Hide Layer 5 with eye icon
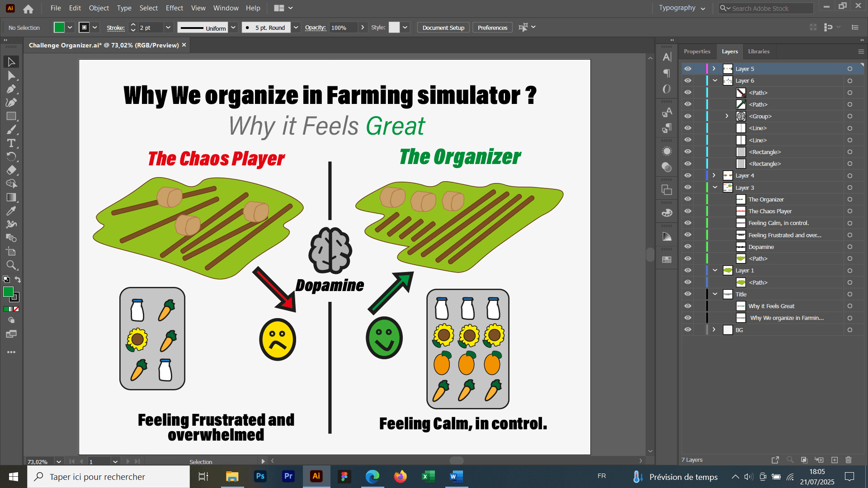868x488 pixels. click(x=688, y=69)
